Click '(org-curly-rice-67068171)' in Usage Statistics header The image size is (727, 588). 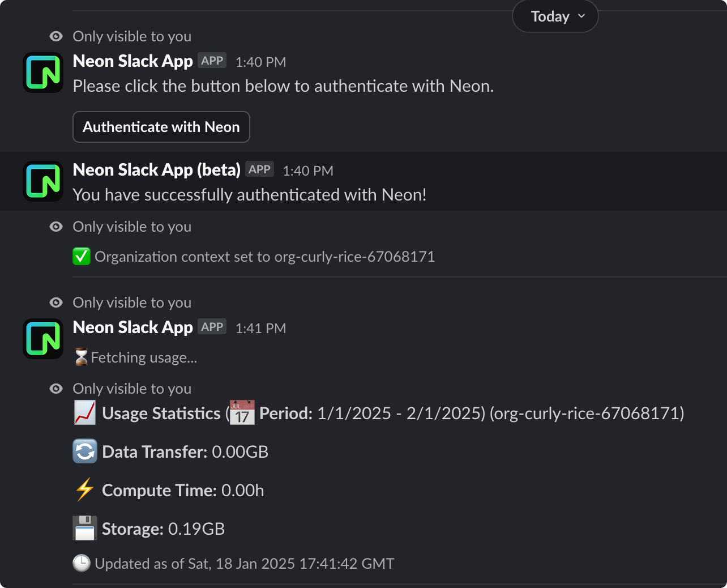click(x=587, y=414)
